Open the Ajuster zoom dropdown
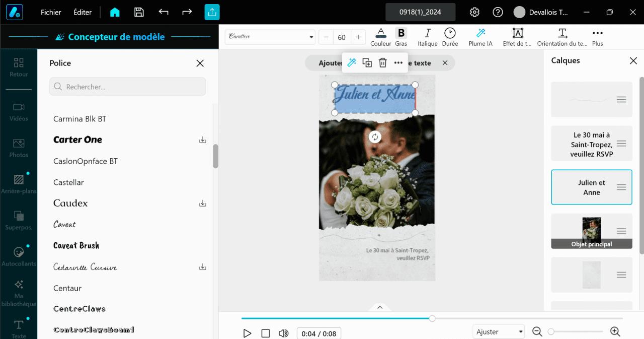 pyautogui.click(x=499, y=332)
